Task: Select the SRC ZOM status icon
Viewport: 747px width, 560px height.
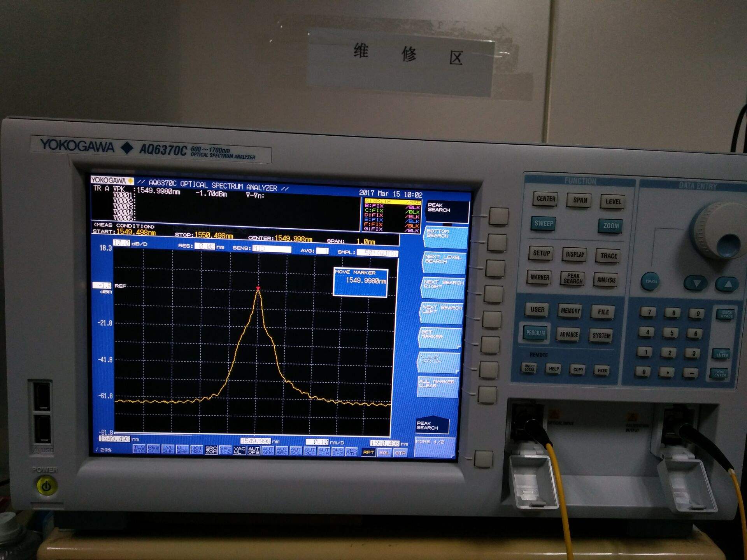Action: 211,450
